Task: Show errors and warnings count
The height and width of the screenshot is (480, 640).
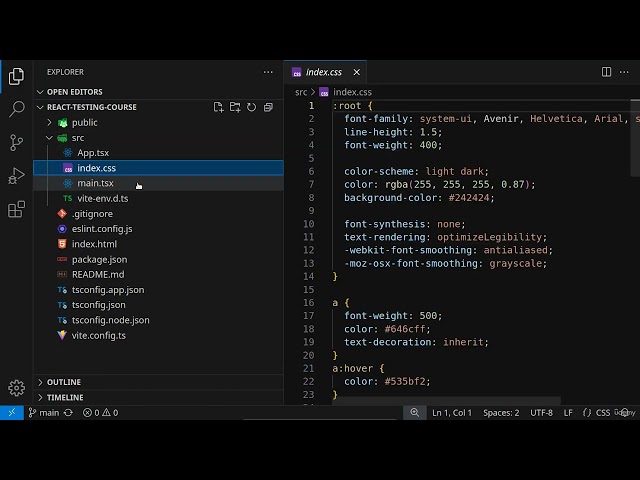Action: click(100, 413)
